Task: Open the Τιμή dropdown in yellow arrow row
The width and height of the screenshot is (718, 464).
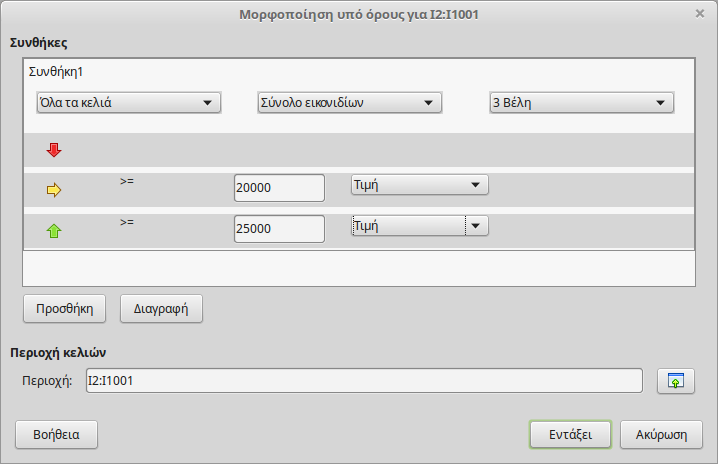Action: pyautogui.click(x=418, y=185)
